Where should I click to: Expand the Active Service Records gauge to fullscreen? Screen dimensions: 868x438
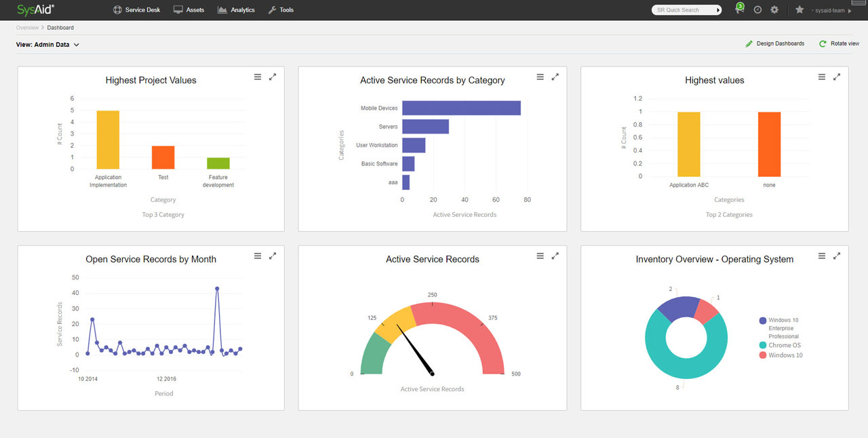[x=555, y=256]
